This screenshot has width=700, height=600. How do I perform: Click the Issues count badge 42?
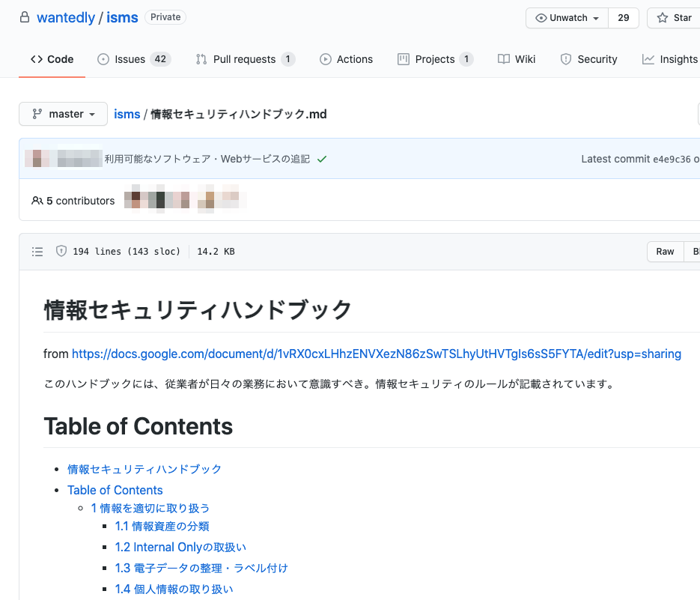coord(160,59)
